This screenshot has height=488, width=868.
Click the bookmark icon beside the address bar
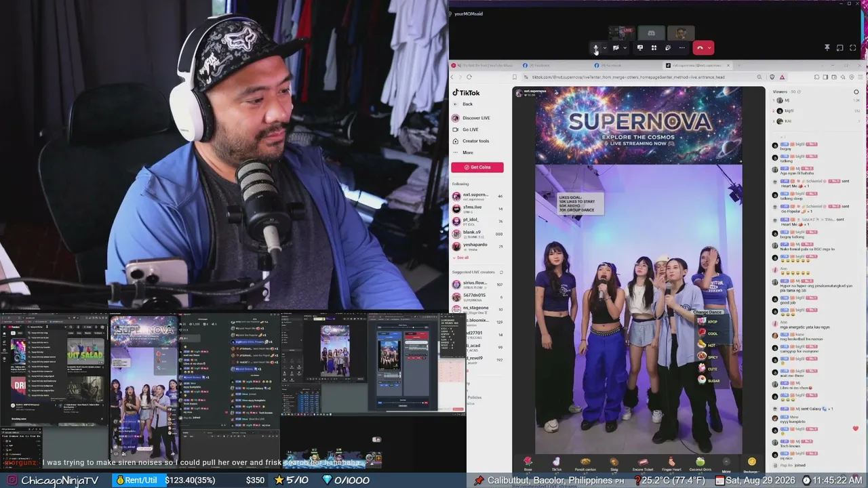(515, 77)
